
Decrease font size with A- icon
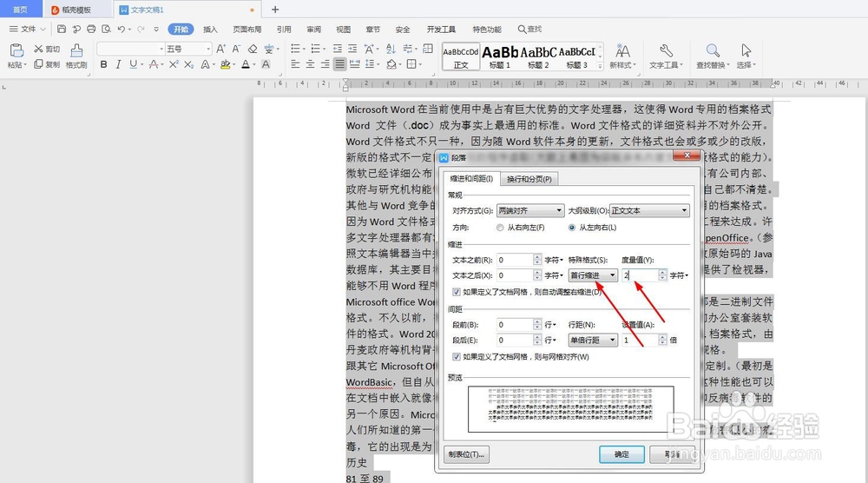tap(236, 49)
